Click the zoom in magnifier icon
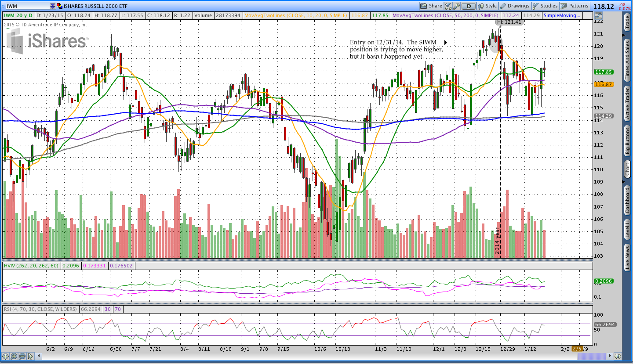 point(14,356)
